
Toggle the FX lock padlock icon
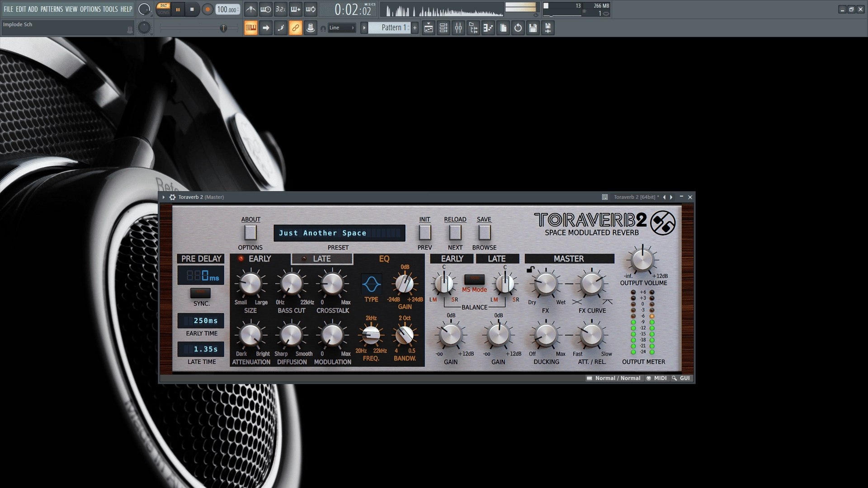[530, 270]
